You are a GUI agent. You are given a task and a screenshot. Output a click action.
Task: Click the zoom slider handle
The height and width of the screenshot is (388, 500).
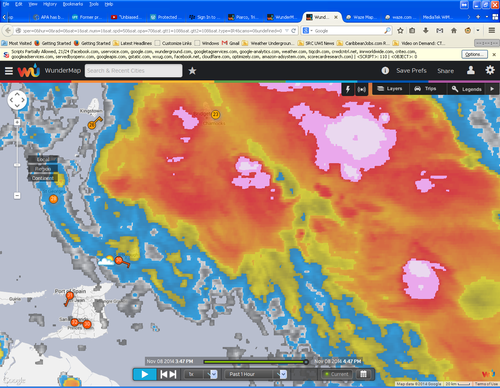pos(17,165)
